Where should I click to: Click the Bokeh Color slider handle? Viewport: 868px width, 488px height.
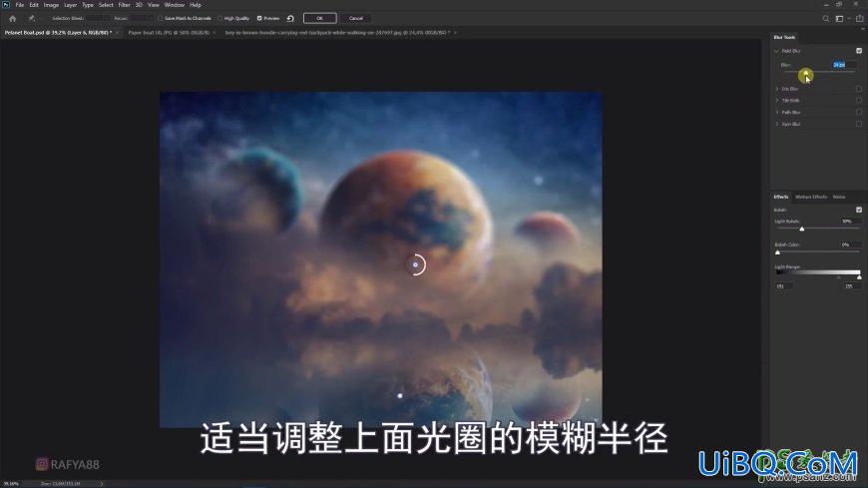point(778,252)
